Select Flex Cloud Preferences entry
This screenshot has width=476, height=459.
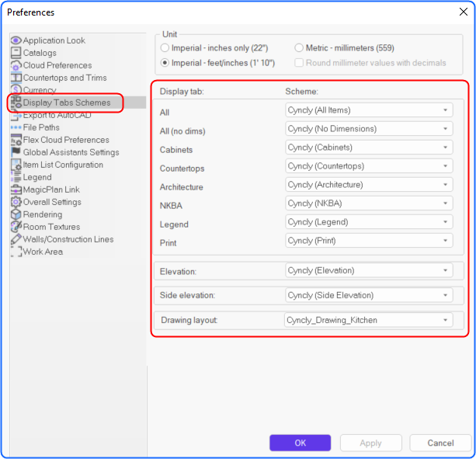point(66,140)
